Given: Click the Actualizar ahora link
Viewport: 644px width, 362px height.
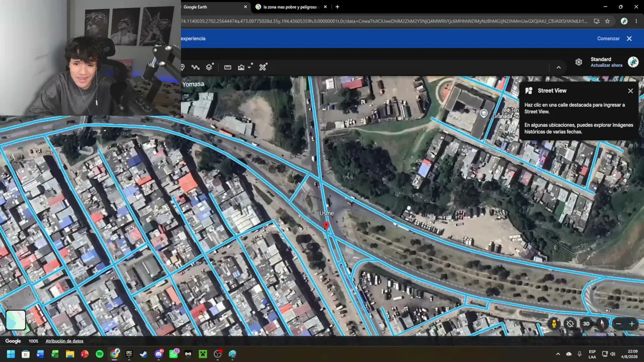Looking at the screenshot, I should 606,65.
